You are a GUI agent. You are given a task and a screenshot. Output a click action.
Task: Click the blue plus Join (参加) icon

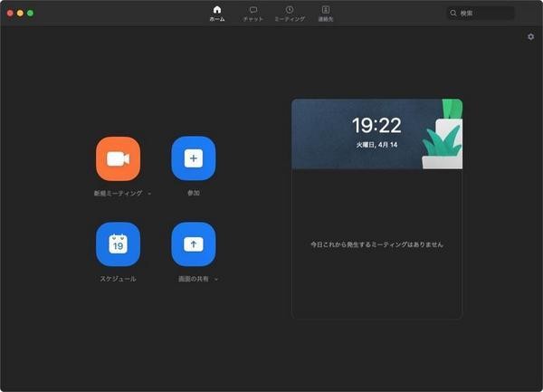click(x=194, y=158)
